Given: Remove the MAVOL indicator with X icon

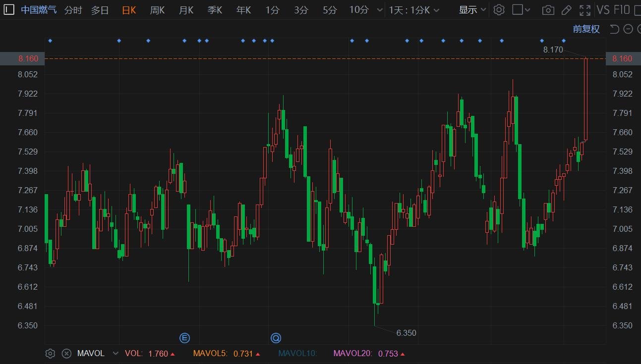Looking at the screenshot, I should [x=66, y=354].
